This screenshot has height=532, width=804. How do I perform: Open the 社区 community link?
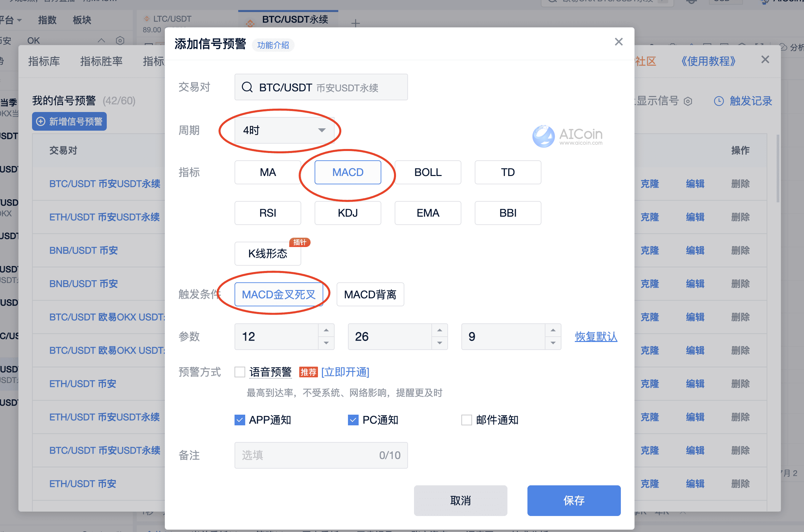click(x=646, y=61)
